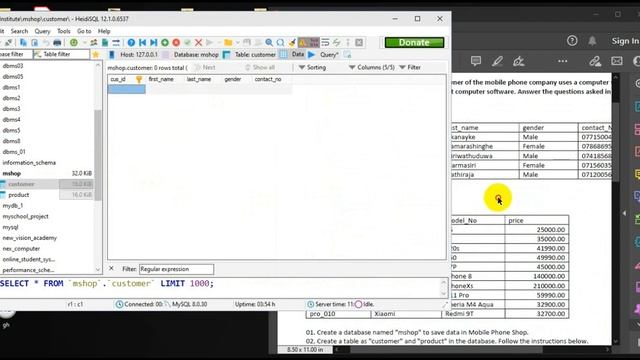Switch to Database: mshop tab
Screen dimensions: 640x360
point(191,54)
